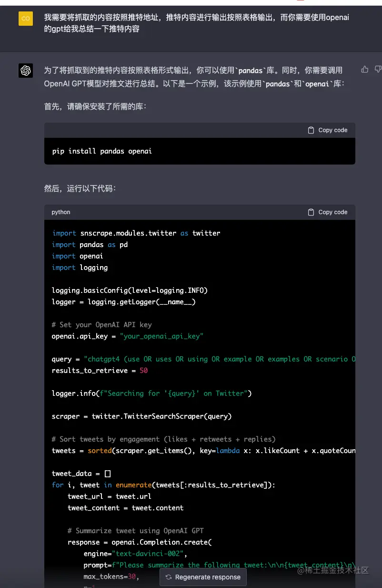Click the thumbs up icon on the response
The height and width of the screenshot is (588, 382).
365,70
